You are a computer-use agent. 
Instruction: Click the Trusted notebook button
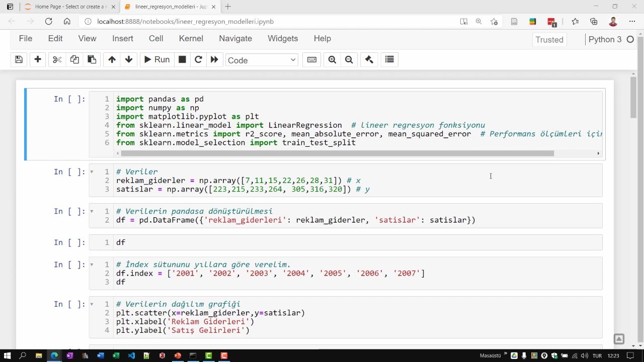549,40
